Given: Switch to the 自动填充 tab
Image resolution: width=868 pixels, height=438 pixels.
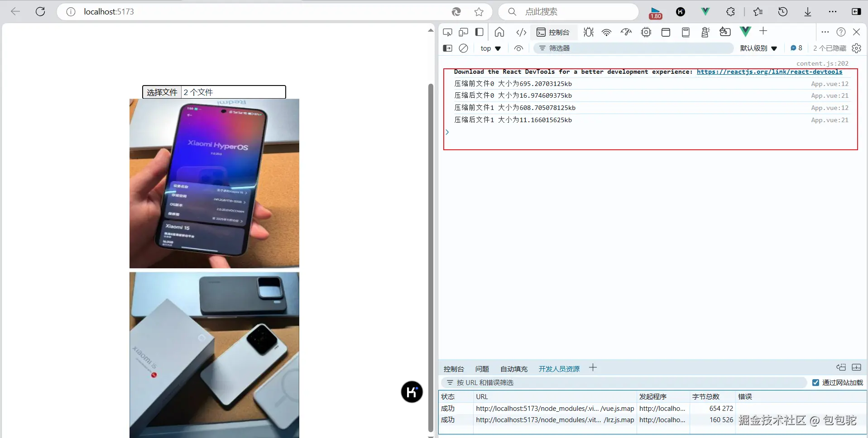Looking at the screenshot, I should coord(514,369).
